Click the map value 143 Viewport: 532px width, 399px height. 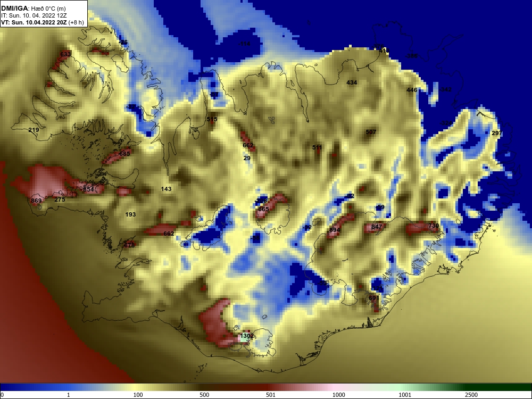tap(166, 189)
